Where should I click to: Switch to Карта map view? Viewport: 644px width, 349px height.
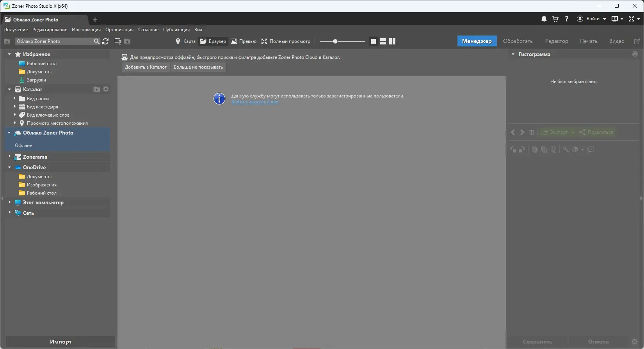[185, 41]
